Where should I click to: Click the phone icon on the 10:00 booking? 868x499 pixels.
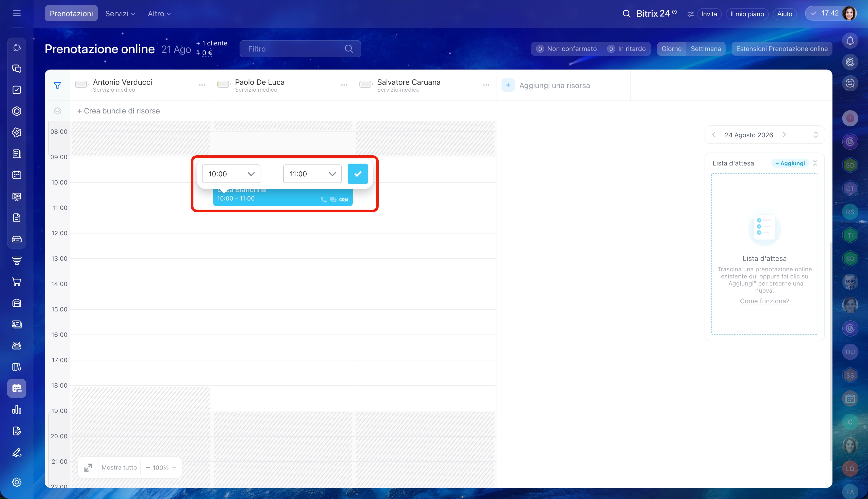pyautogui.click(x=324, y=199)
